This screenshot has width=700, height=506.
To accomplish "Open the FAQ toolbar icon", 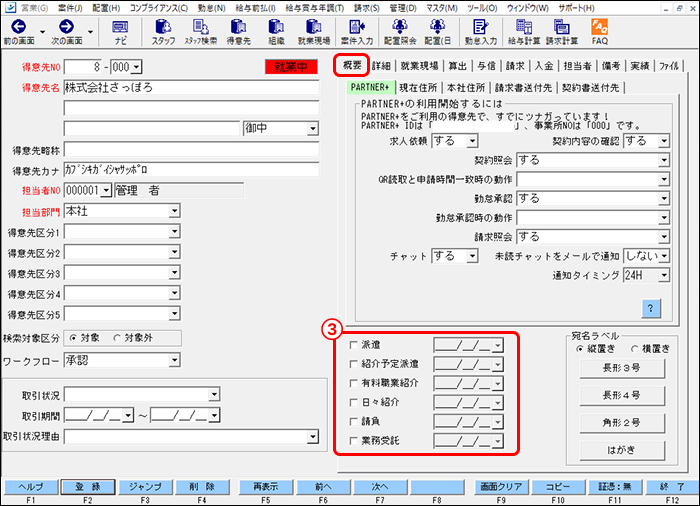I will [600, 32].
